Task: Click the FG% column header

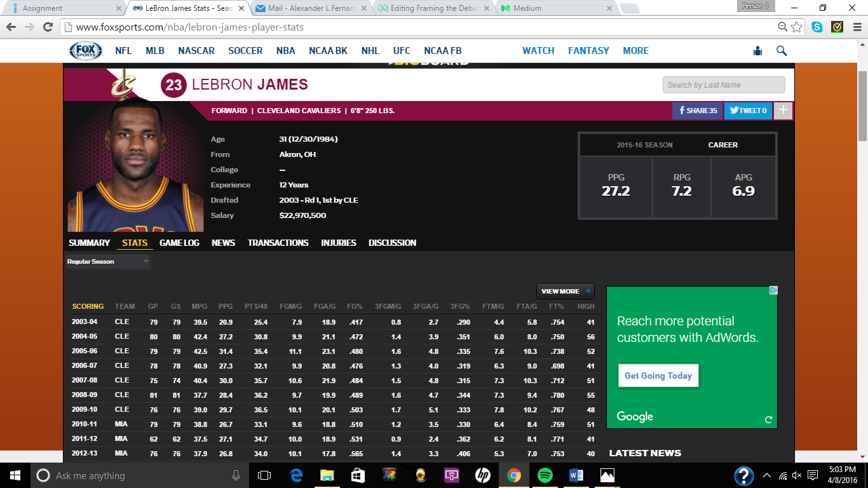Action: (x=355, y=306)
